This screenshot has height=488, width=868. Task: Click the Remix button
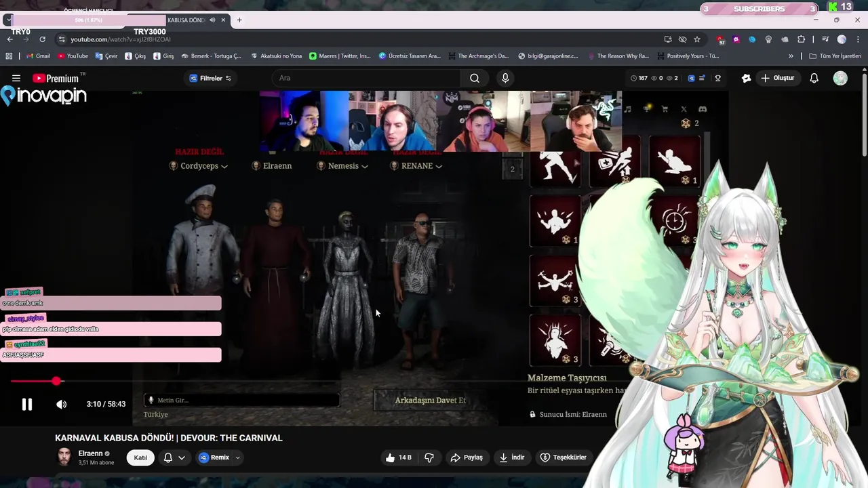(x=214, y=457)
